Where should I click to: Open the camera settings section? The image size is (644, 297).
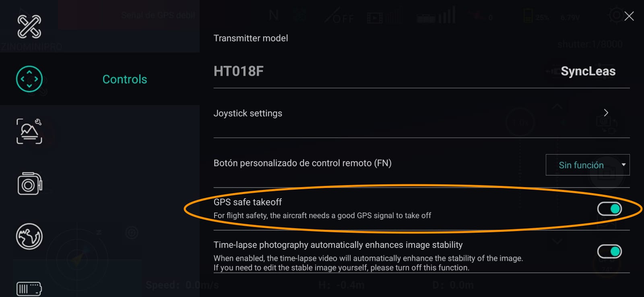pyautogui.click(x=28, y=184)
